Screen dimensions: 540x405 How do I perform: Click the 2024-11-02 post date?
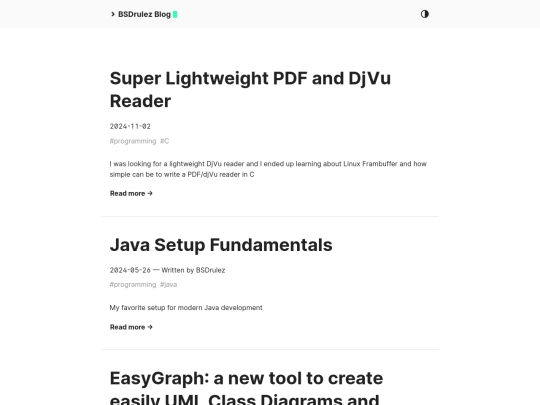pos(130,126)
